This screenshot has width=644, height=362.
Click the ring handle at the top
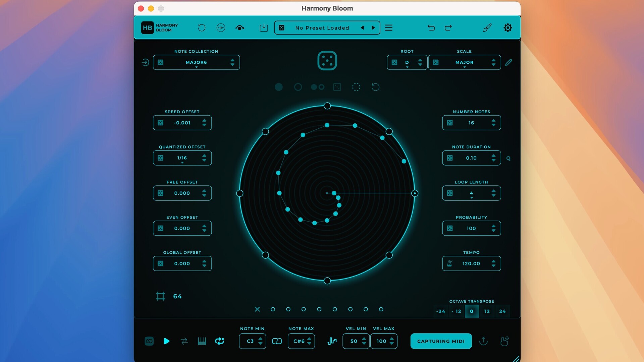(327, 106)
